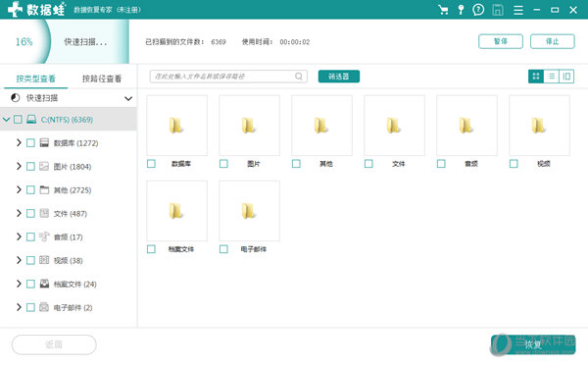Open the help support icon
Screen dimensions: 588x368
pyautogui.click(x=478, y=10)
